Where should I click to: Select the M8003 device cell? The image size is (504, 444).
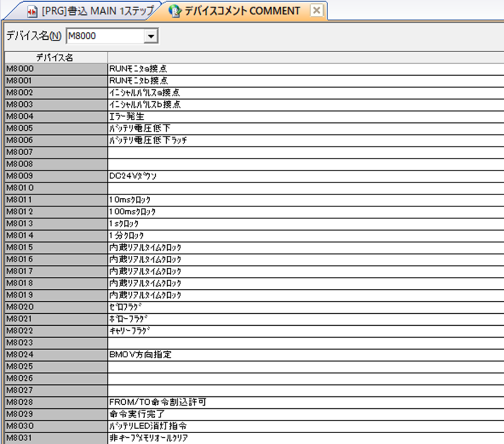(56, 105)
